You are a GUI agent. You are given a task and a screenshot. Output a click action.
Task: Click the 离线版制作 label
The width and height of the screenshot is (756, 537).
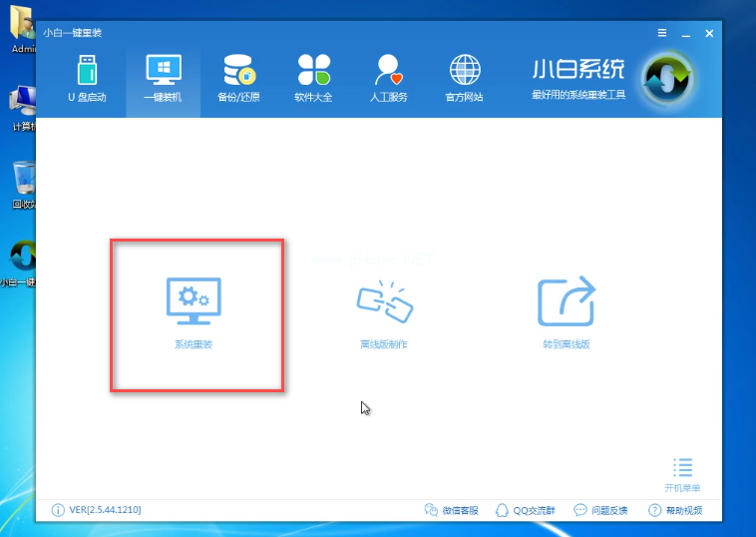point(384,344)
